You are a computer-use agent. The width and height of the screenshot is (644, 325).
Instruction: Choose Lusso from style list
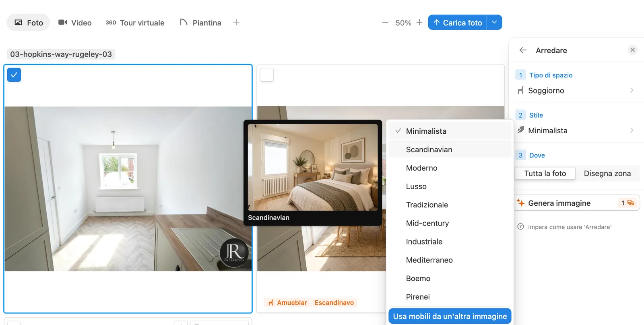click(450, 186)
